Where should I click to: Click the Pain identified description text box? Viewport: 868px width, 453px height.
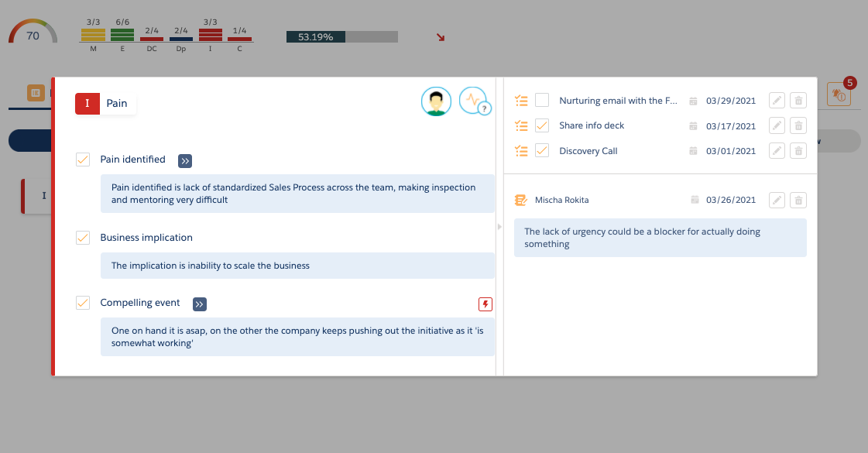[297, 194]
